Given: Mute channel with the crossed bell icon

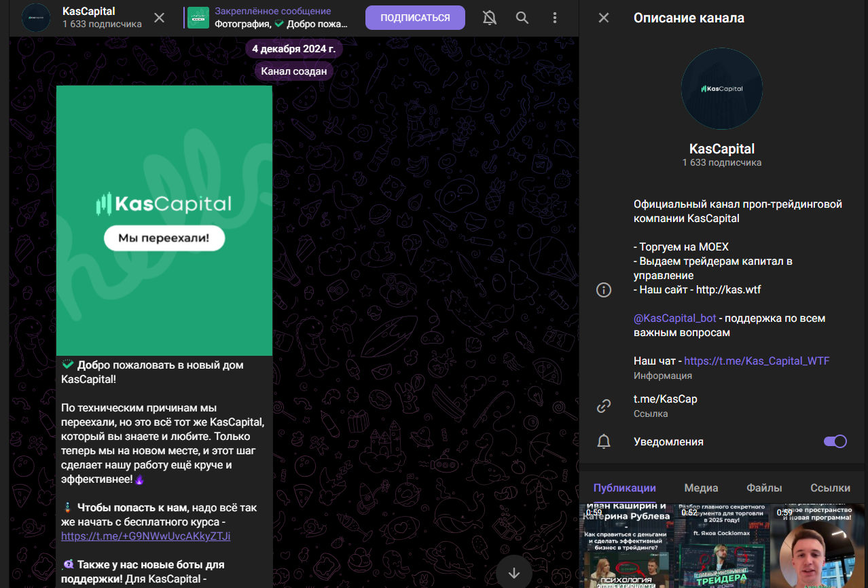Looking at the screenshot, I should coord(489,18).
